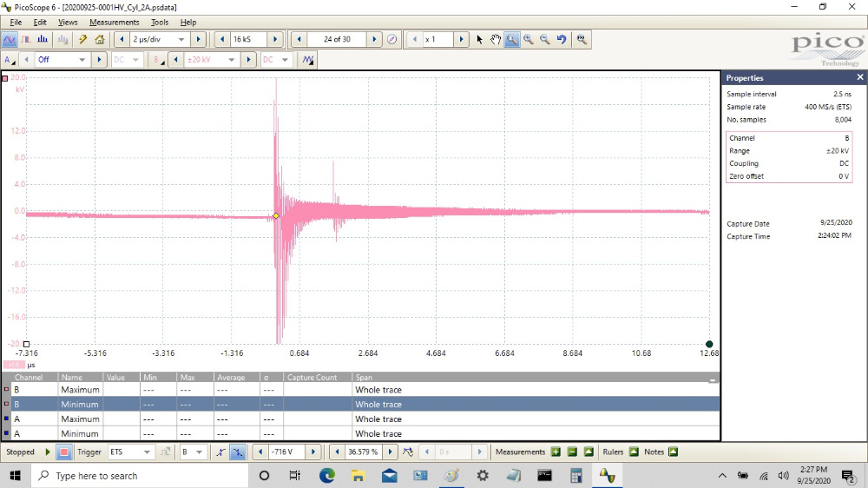
Task: Toggle the rising edge trigger button
Action: coord(220,452)
